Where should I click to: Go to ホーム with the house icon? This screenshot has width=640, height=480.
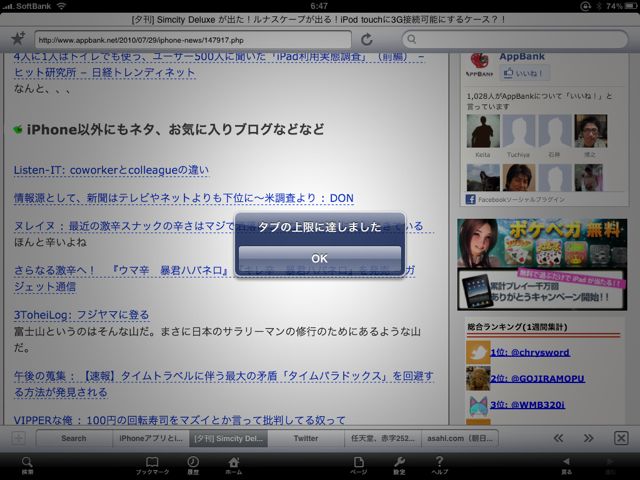click(x=234, y=465)
